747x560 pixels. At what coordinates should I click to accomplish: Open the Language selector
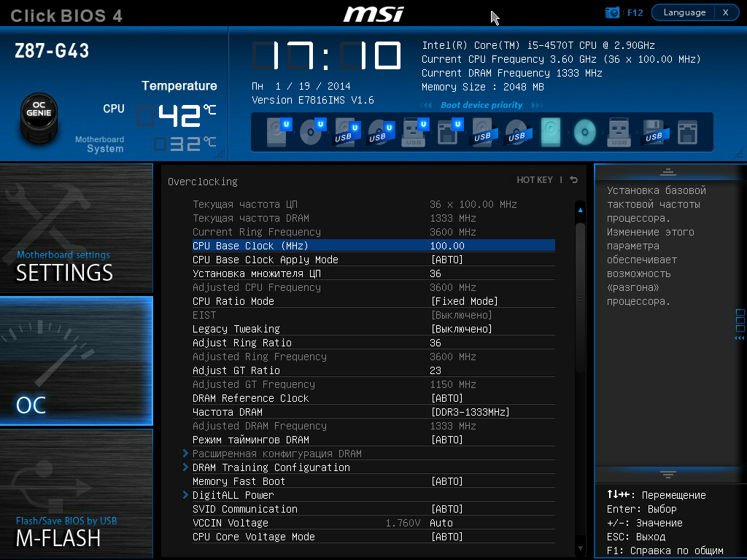click(684, 12)
